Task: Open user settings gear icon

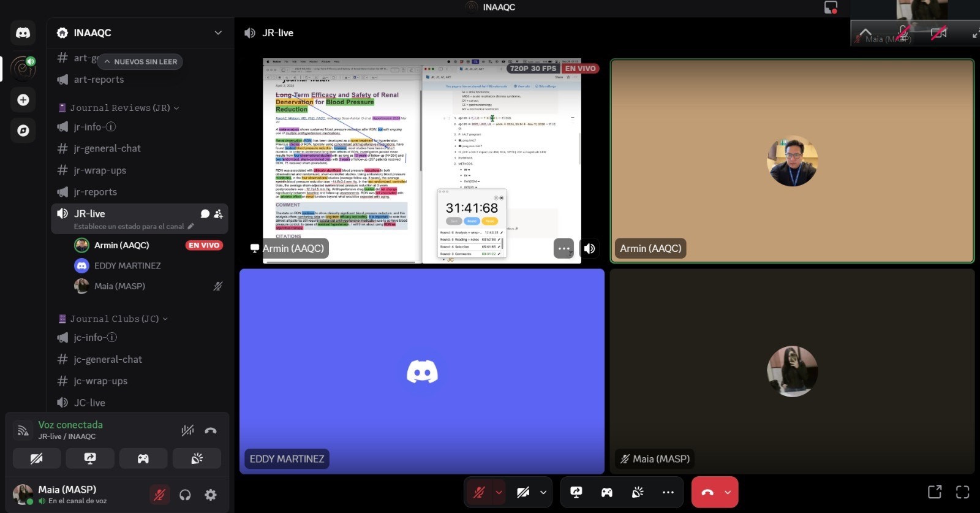Action: (211, 495)
